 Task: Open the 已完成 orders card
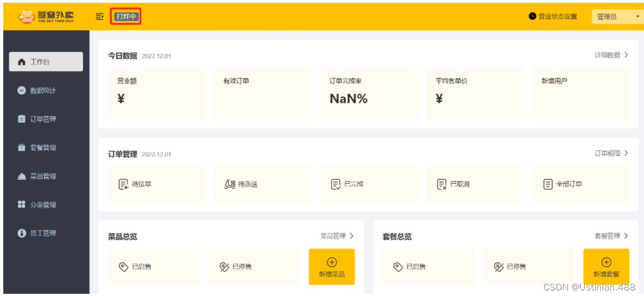point(368,184)
